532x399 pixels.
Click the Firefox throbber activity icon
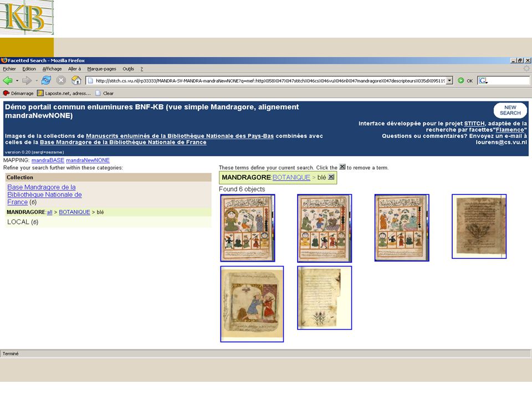526,69
